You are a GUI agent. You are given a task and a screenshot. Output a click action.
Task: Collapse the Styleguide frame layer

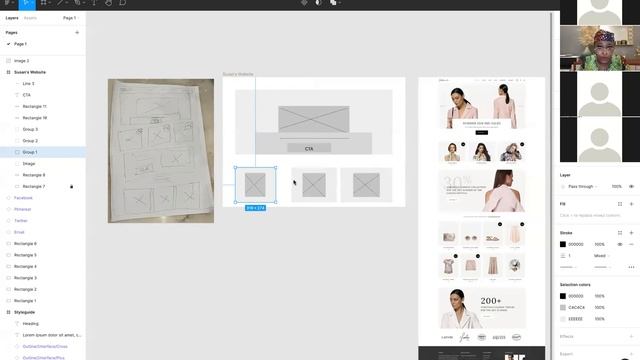[8, 312]
